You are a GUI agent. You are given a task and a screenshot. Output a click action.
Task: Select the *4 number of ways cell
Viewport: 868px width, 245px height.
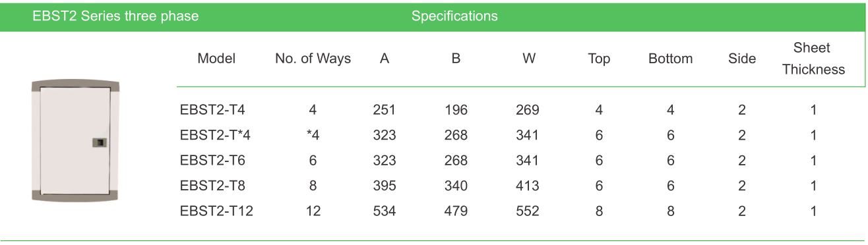pos(313,135)
